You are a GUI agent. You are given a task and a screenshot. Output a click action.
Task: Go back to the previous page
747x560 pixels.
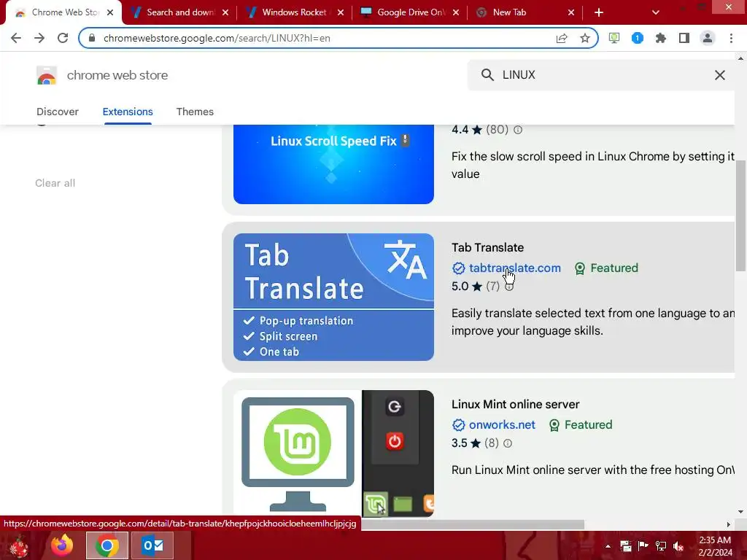click(x=16, y=38)
